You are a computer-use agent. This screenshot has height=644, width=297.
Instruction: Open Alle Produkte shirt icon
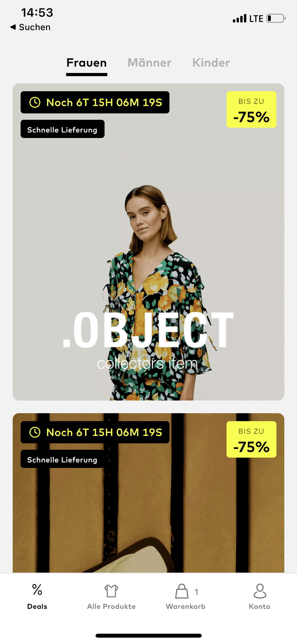pyautogui.click(x=111, y=591)
